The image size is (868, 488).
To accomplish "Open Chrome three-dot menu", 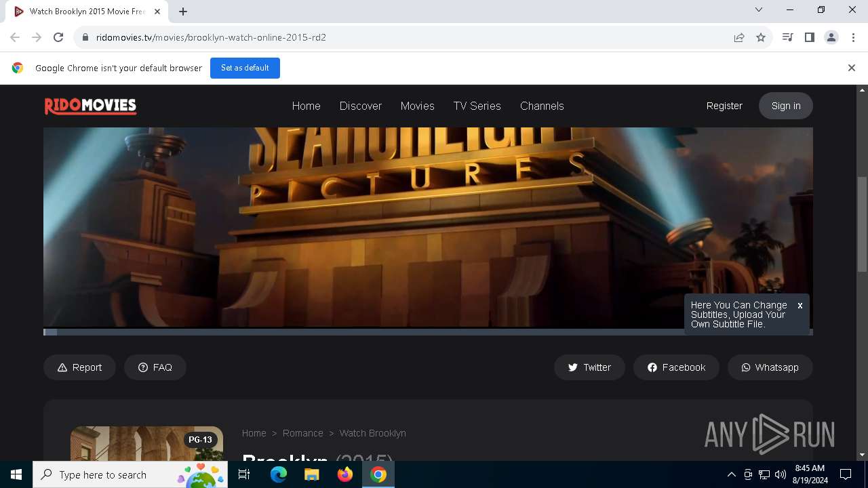I will (x=853, y=37).
